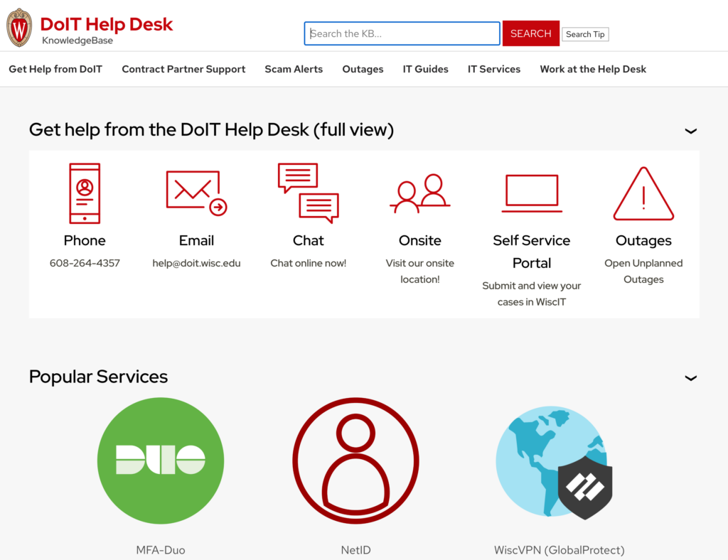Click Visit our onsite location! text
The width and height of the screenshot is (728, 560).
point(419,271)
